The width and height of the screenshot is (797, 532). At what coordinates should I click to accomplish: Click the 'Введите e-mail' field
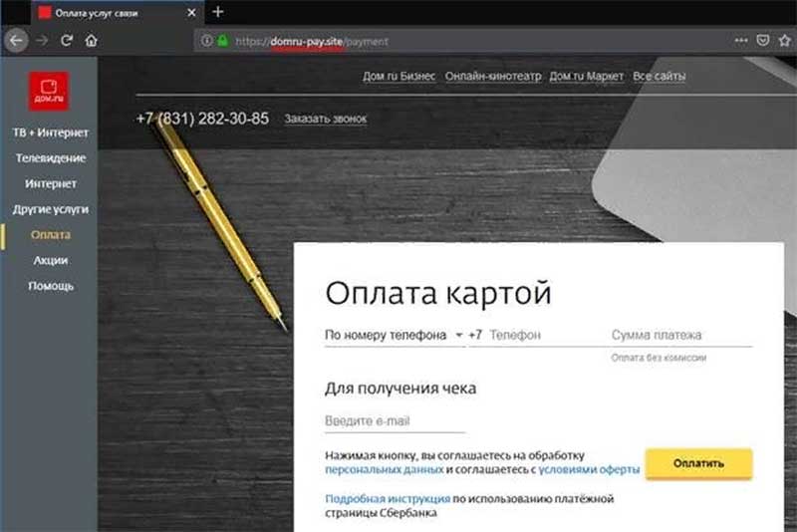point(395,421)
